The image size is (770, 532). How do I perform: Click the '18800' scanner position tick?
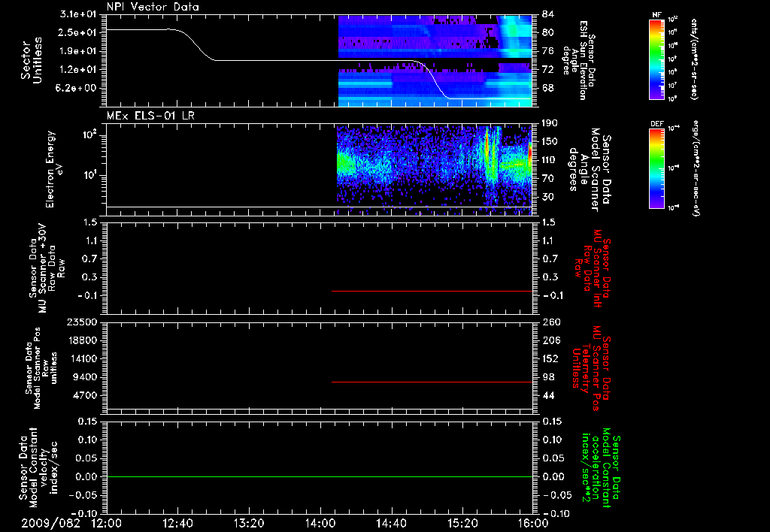coord(82,340)
